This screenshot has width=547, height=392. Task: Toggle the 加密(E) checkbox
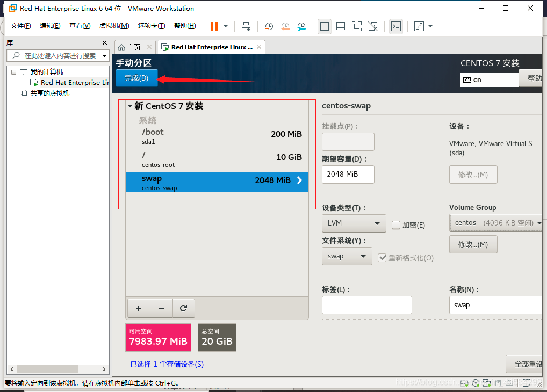(x=396, y=225)
